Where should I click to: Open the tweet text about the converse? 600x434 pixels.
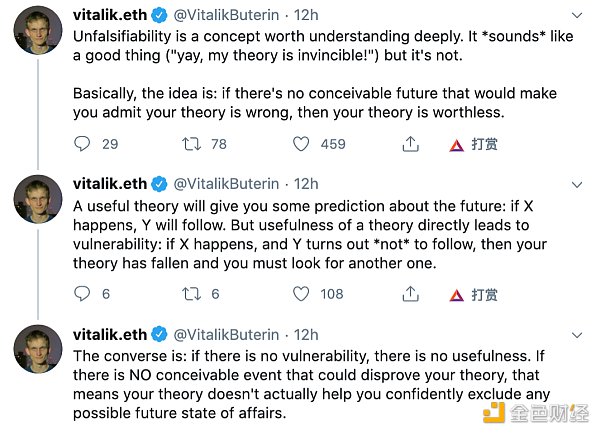click(x=311, y=384)
